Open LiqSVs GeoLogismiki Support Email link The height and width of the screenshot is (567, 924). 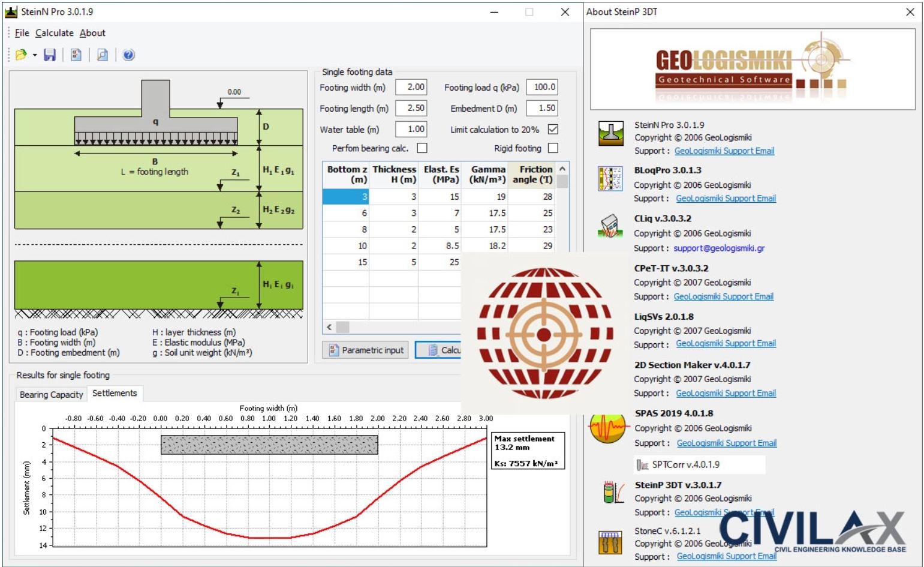pos(726,344)
